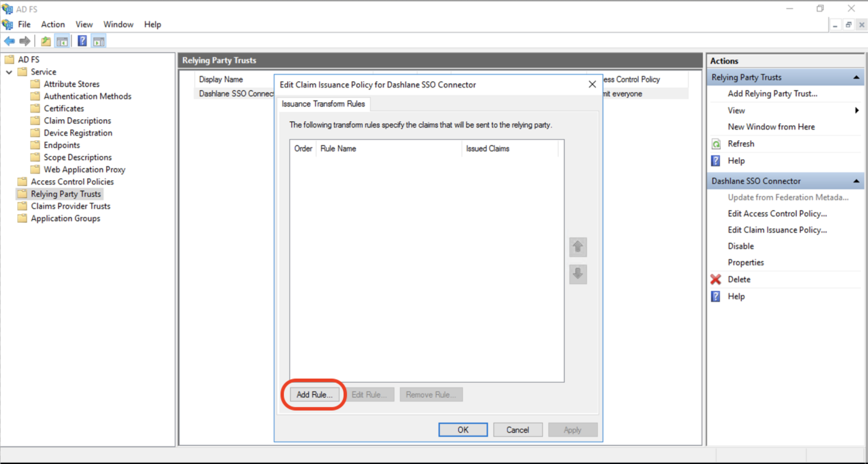
Task: Click the Add Rule... button
Action: (314, 395)
